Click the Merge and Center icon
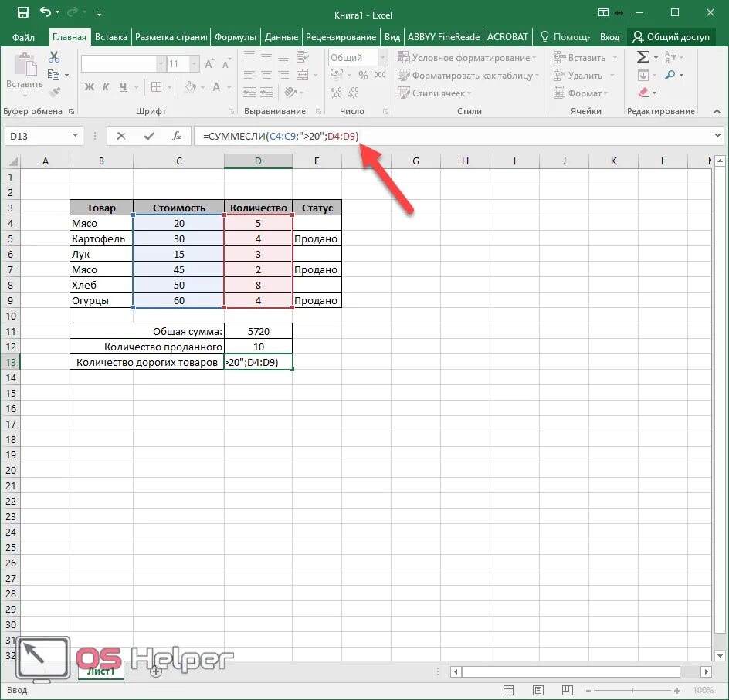The image size is (729, 700). [x=302, y=75]
